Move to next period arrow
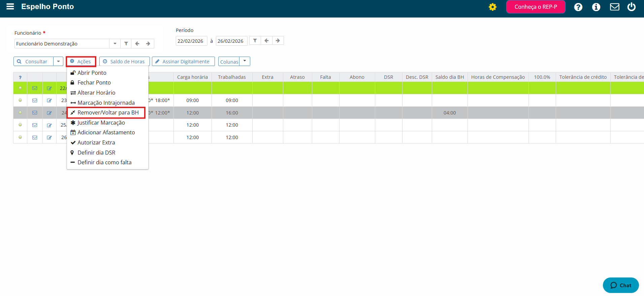 (x=278, y=40)
